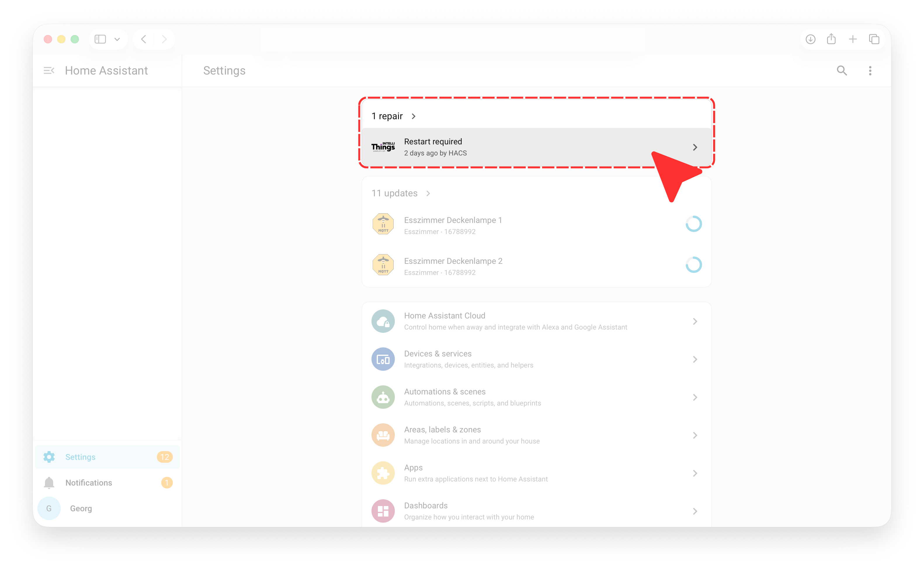Click the Areas, labels & zones sofa icon

pyautogui.click(x=383, y=435)
